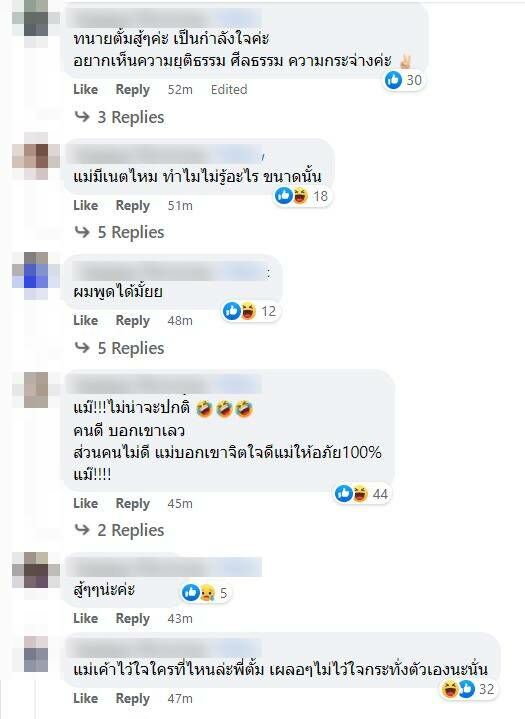525x719 pixels.
Task: Open like and haha reactions with 44
Action: 362,494
